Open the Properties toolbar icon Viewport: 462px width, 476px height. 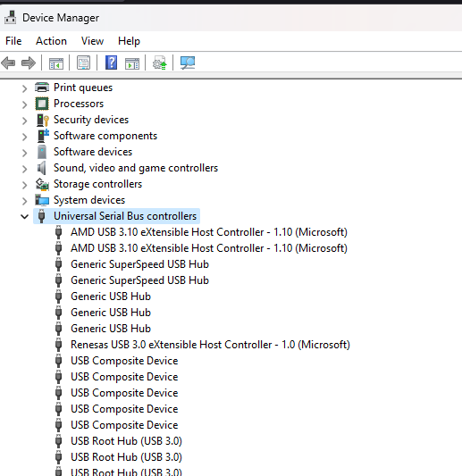(x=83, y=63)
